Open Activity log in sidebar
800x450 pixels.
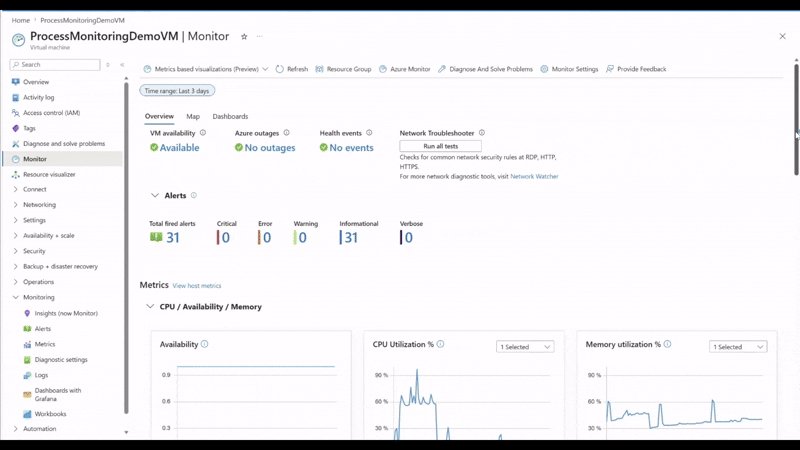pos(38,97)
